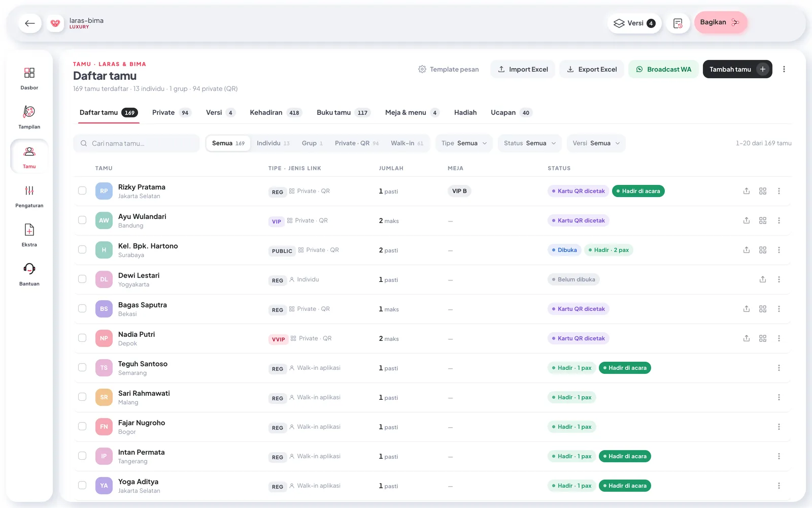Open the Versi layers button
The width and height of the screenshot is (812, 508).
(x=634, y=23)
